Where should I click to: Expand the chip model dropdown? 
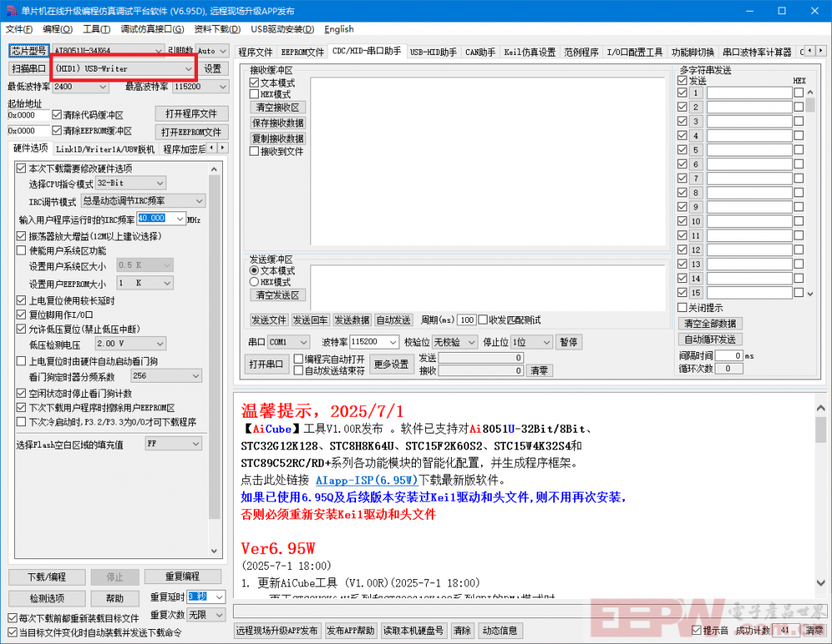coord(158,51)
